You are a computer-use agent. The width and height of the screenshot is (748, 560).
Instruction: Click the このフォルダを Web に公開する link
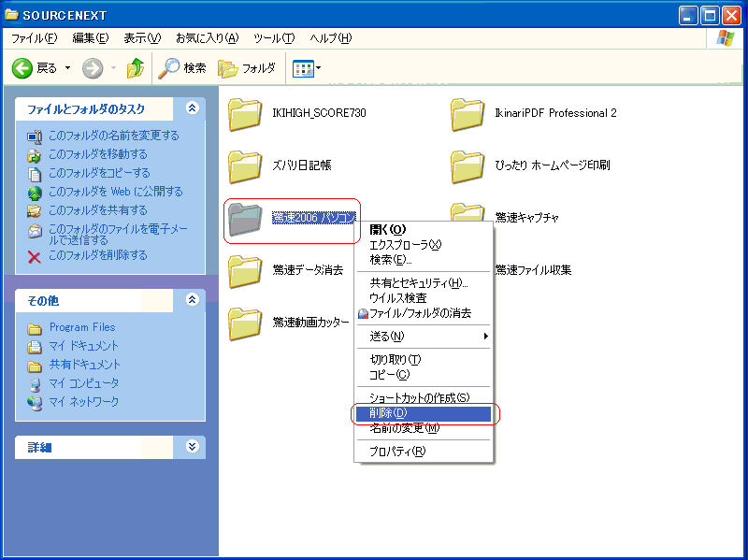click(116, 192)
